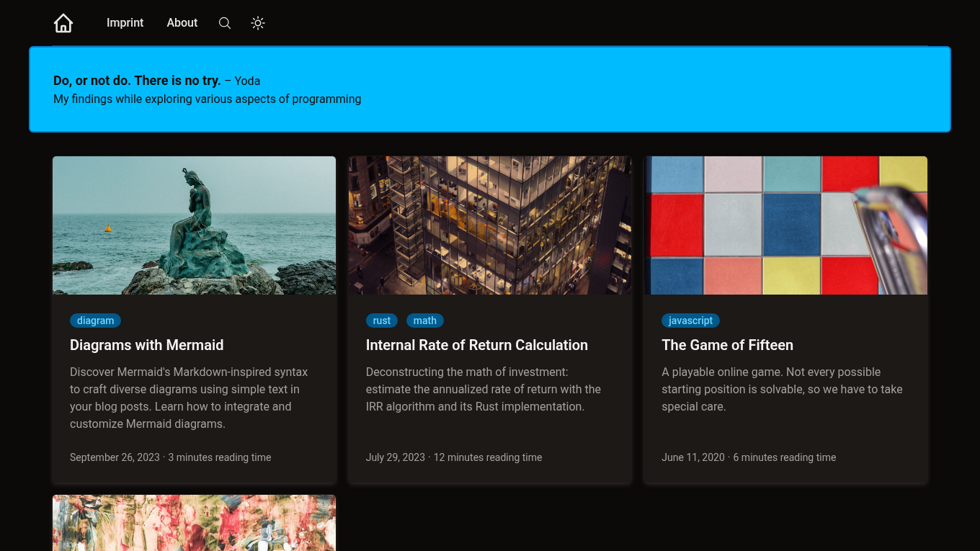Select the 'rust' tag badge
This screenshot has width=980, height=551.
point(381,321)
